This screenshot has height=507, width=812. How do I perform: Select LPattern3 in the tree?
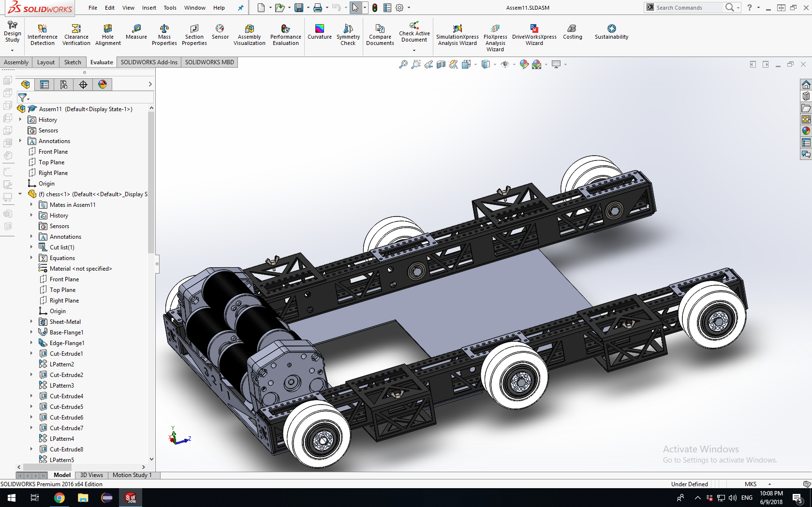tap(61, 385)
